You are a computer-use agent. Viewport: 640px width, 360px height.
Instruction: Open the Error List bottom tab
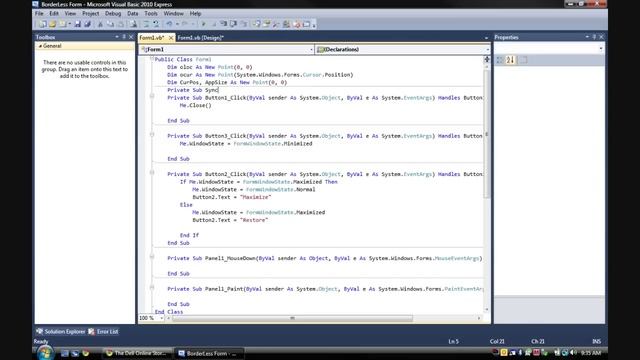coord(104,331)
